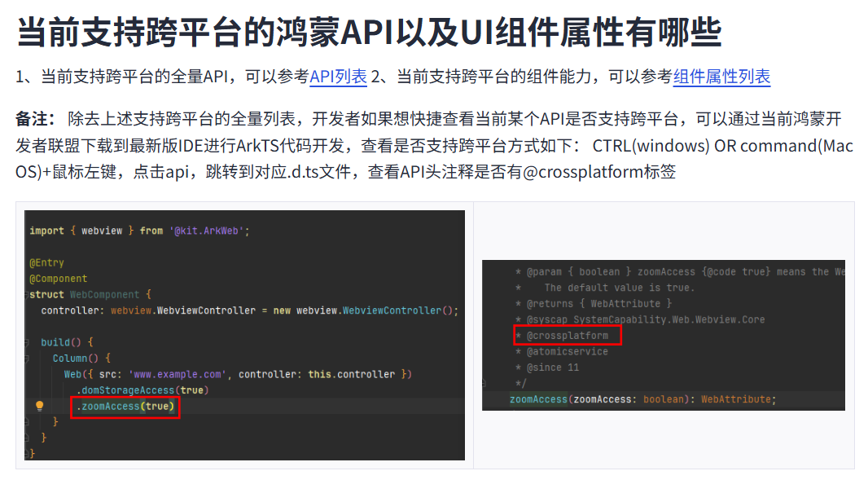This screenshot has width=868, height=493.
Task: Select the @Component decorator line
Action: coord(58,279)
